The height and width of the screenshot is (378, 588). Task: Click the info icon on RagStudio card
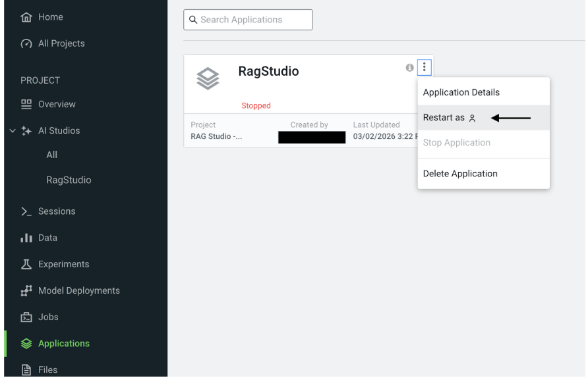coord(409,68)
